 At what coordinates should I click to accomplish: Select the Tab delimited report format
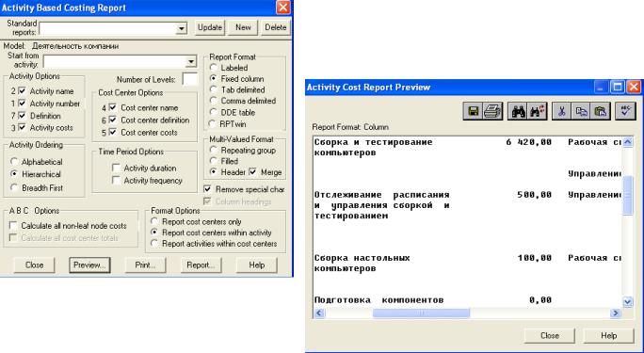(213, 89)
